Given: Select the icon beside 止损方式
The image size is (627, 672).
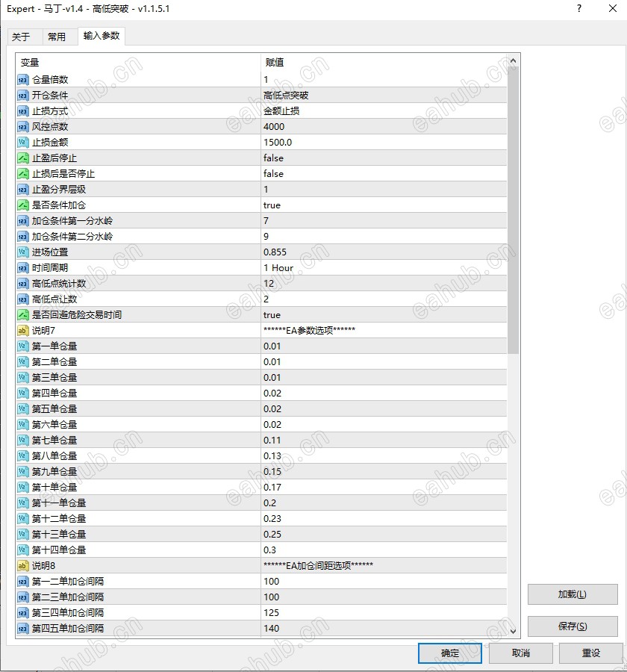Looking at the screenshot, I should click(x=22, y=111).
